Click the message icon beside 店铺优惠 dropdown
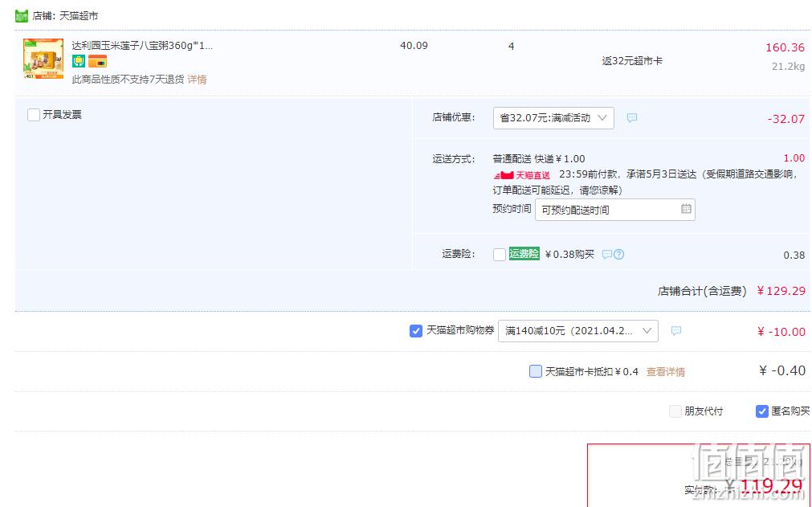 (x=632, y=118)
